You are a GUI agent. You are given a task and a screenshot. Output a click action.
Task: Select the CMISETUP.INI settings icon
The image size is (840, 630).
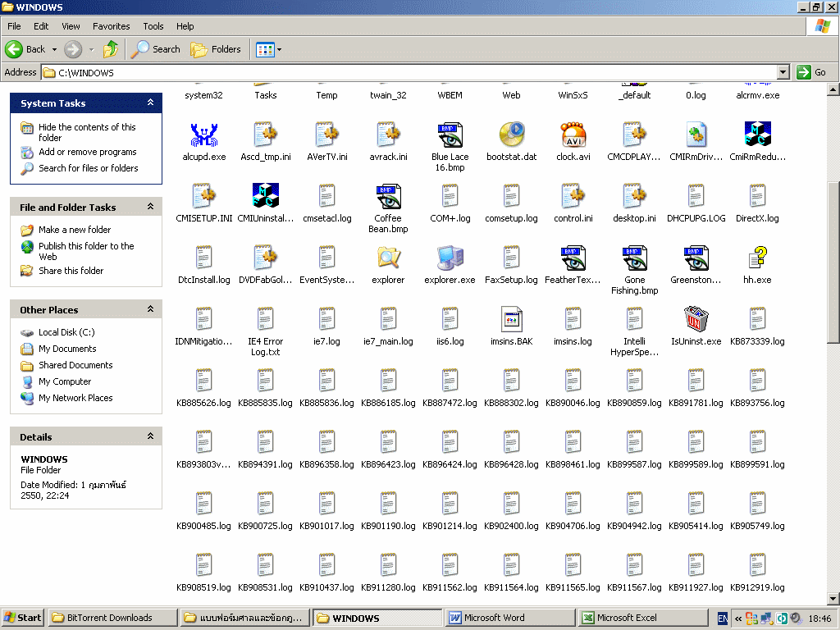click(203, 196)
